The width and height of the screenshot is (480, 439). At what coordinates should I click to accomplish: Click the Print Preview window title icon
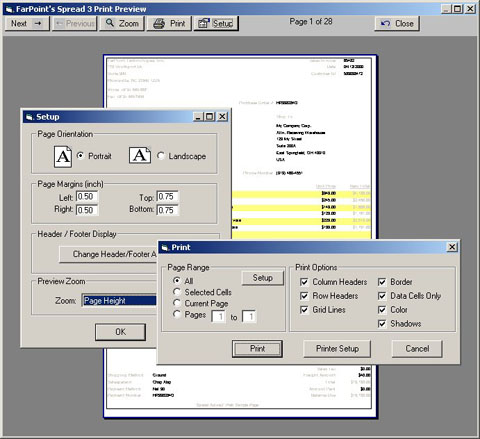tap(10, 9)
